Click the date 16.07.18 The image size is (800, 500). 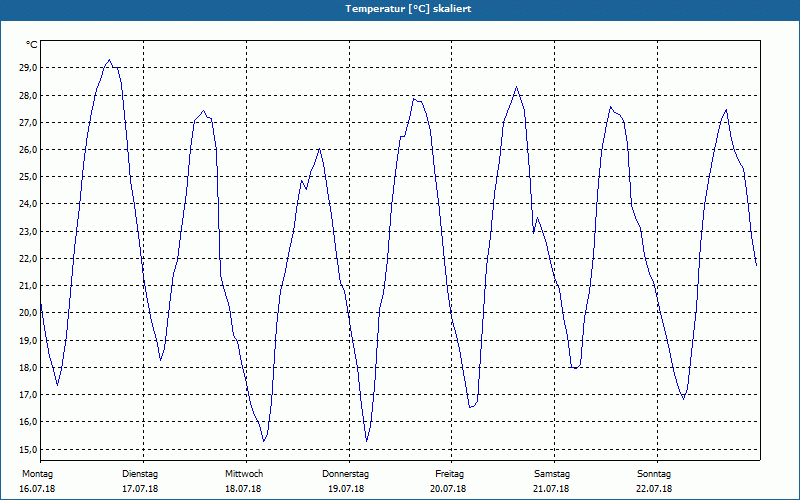(37, 489)
